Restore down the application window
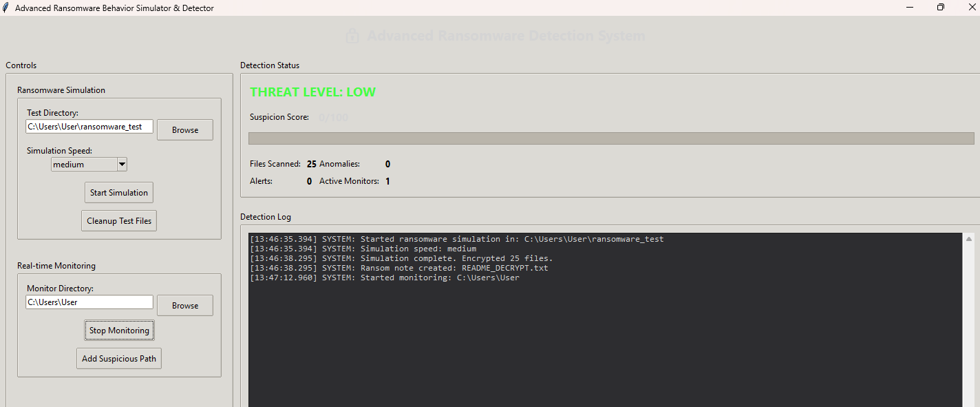 (x=941, y=8)
